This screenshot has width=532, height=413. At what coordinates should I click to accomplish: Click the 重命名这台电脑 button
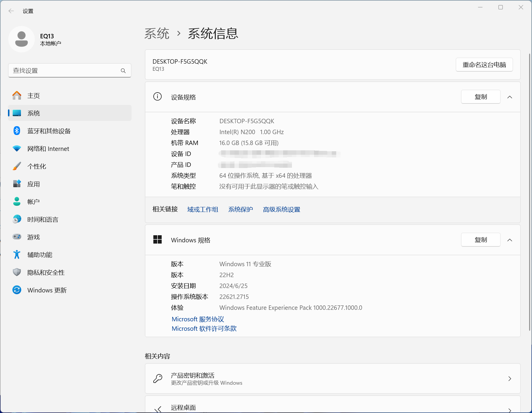(484, 65)
